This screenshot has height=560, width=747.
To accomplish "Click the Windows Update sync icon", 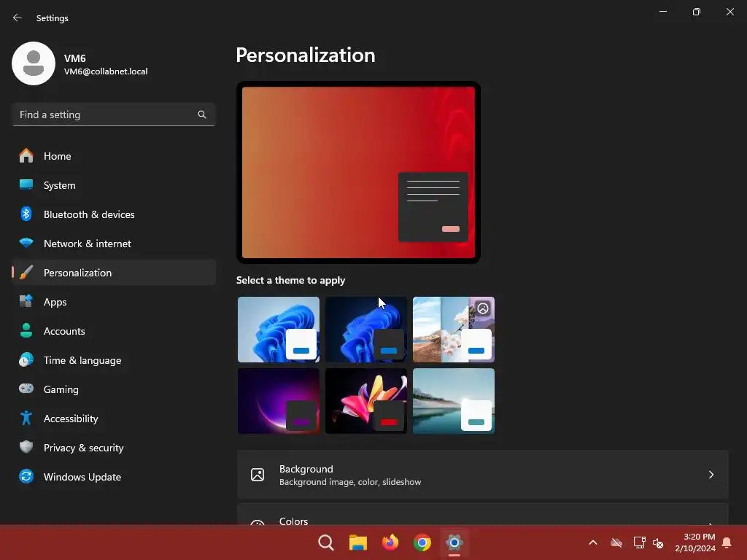I will [x=26, y=476].
